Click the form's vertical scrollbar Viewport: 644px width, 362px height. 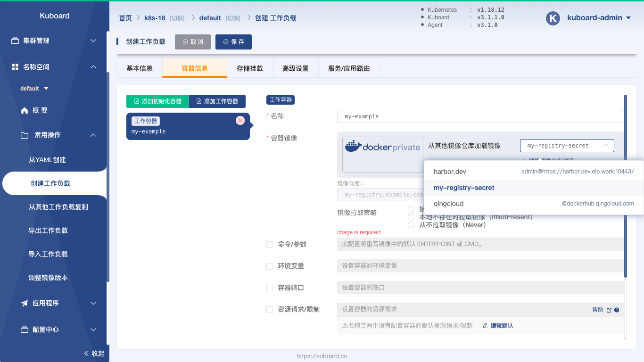[626, 186]
